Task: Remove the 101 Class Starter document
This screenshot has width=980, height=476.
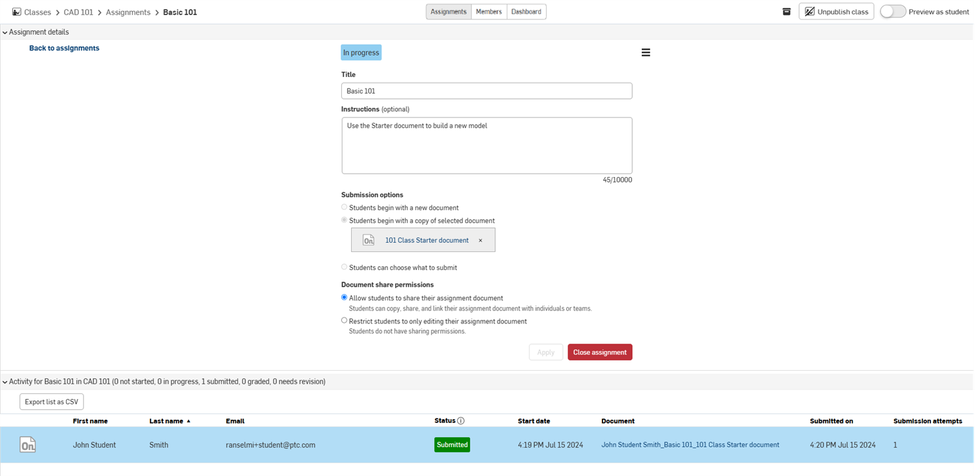Action: click(480, 240)
